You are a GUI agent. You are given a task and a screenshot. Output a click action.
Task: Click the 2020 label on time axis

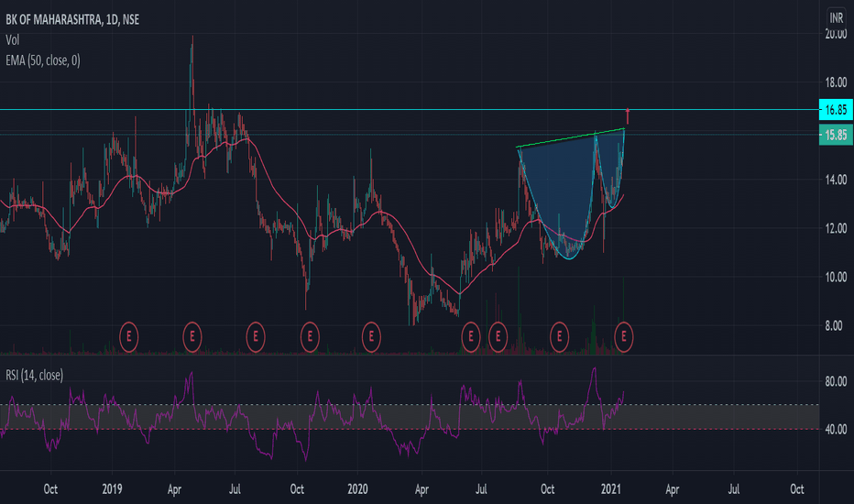358,488
